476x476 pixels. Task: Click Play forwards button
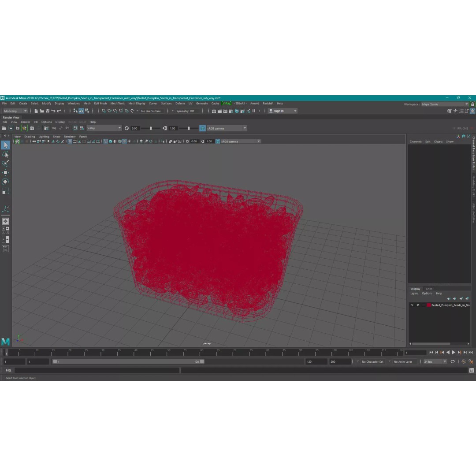tap(454, 353)
